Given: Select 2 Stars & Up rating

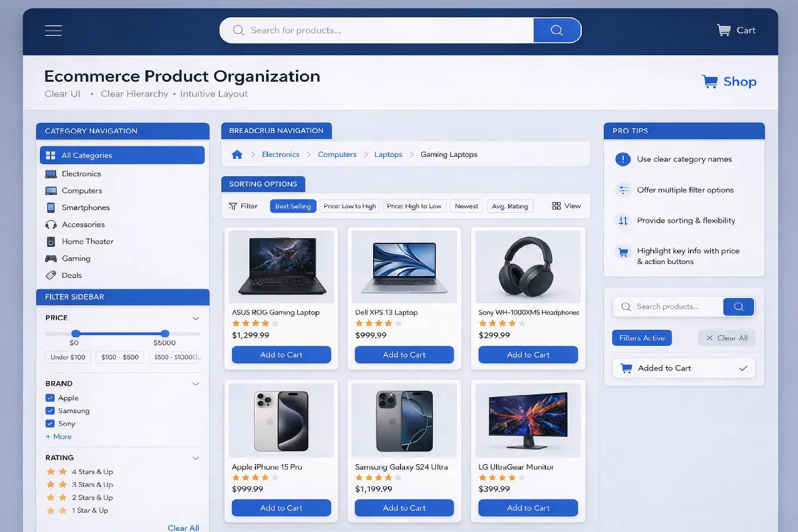Looking at the screenshot, I should pos(80,497).
